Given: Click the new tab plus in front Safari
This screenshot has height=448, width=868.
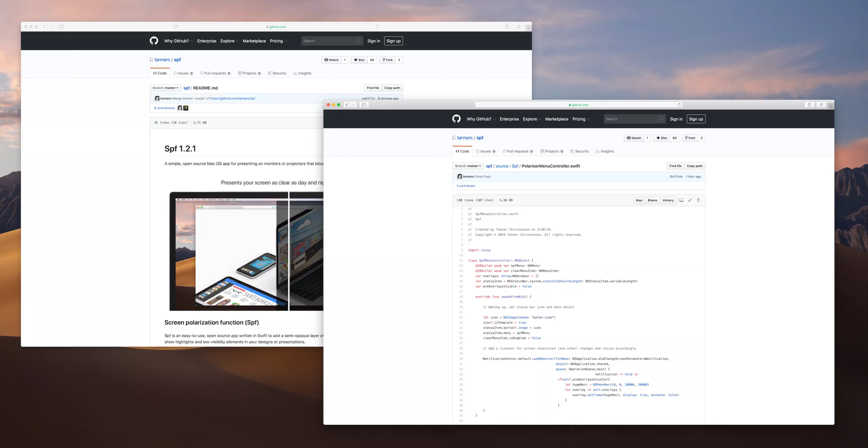Looking at the screenshot, I should click(831, 106).
